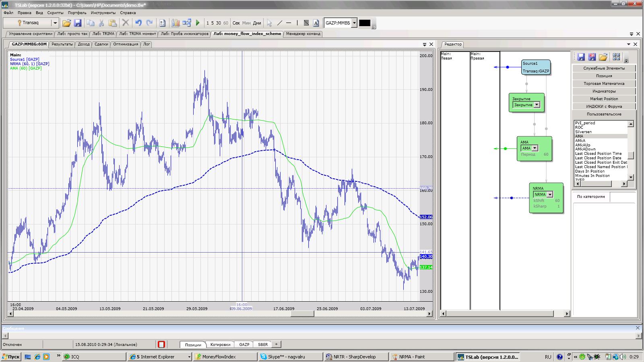Select the diagonal line drawing tool
This screenshot has height=362, width=644.
(x=279, y=23)
